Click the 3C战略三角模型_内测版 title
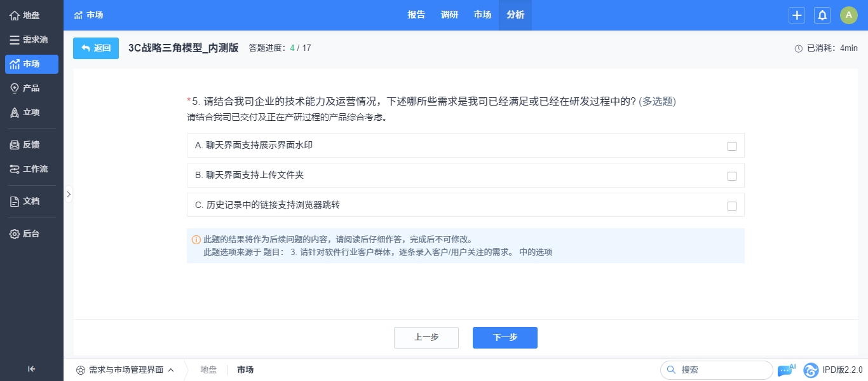 point(184,48)
